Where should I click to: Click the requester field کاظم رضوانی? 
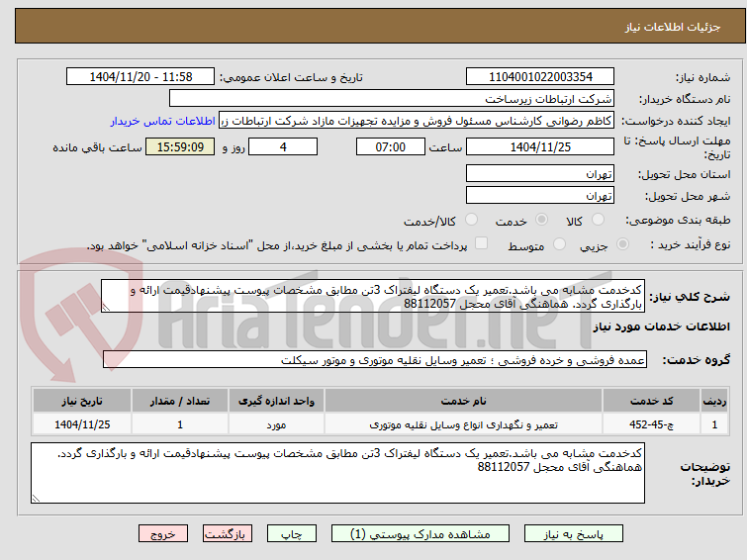[417, 121]
